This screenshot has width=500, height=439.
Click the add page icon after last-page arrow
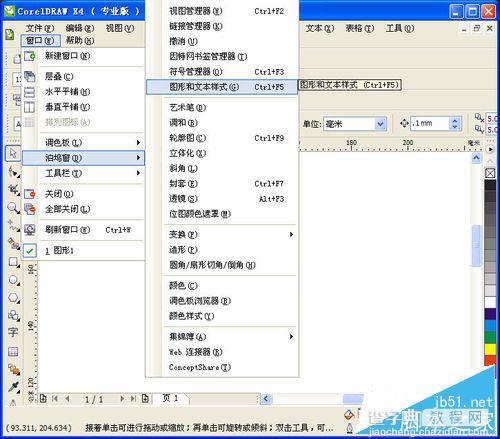145,398
